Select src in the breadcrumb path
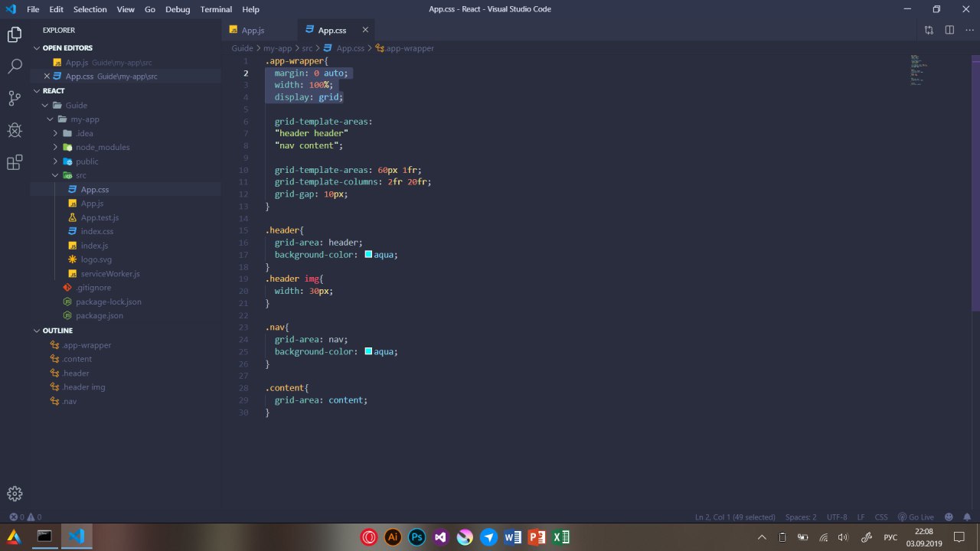The width and height of the screenshot is (980, 551). (x=307, y=48)
